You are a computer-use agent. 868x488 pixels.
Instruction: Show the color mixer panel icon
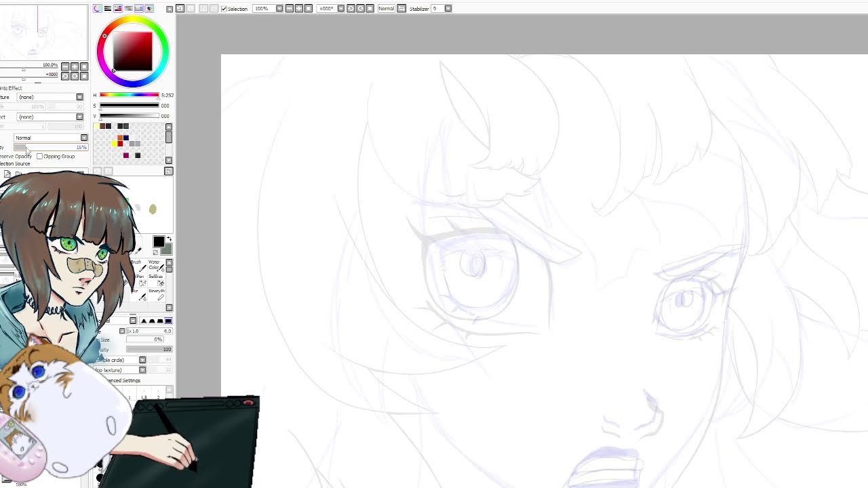(128, 8)
